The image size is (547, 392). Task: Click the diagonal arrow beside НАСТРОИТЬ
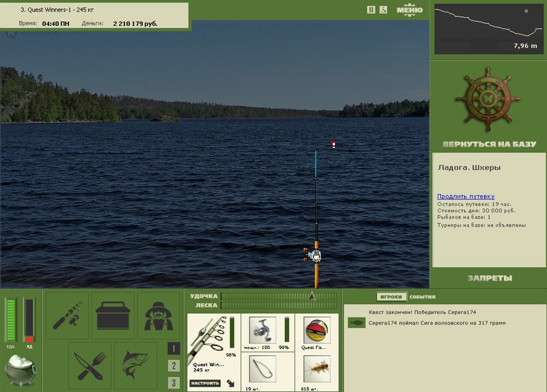coord(230,383)
